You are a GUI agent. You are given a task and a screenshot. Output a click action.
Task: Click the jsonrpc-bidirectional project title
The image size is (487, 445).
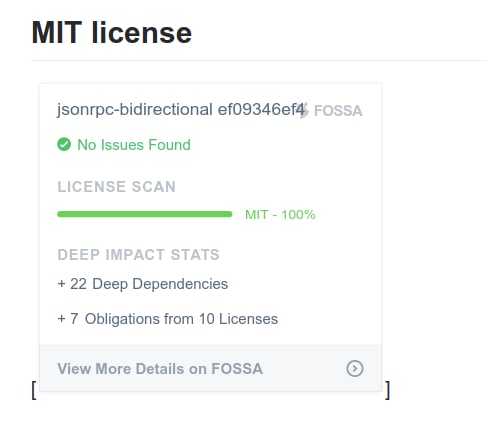coord(135,110)
